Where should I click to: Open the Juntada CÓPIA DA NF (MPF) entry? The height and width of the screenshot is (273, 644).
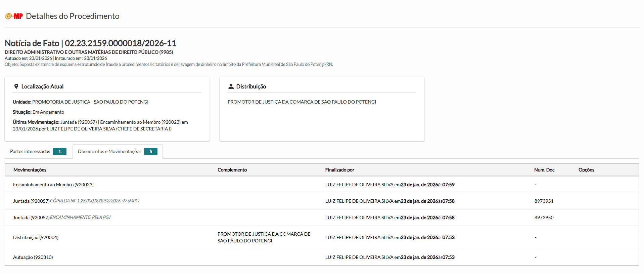[x=94, y=201]
